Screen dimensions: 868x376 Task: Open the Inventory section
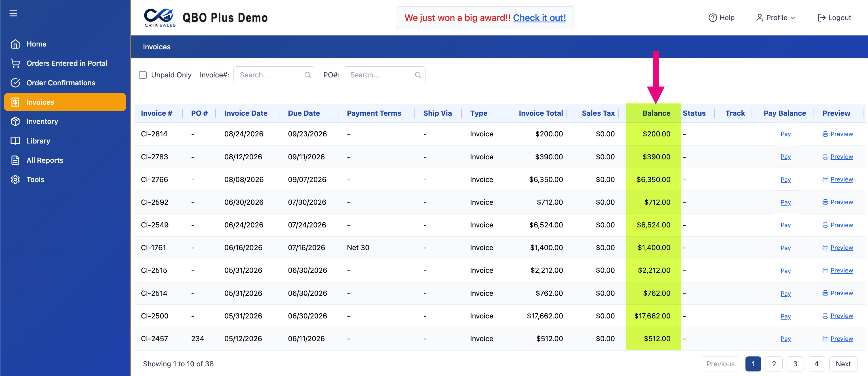coord(65,121)
